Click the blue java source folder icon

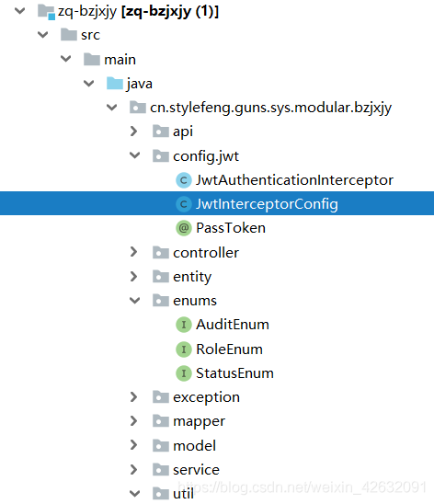(115, 84)
